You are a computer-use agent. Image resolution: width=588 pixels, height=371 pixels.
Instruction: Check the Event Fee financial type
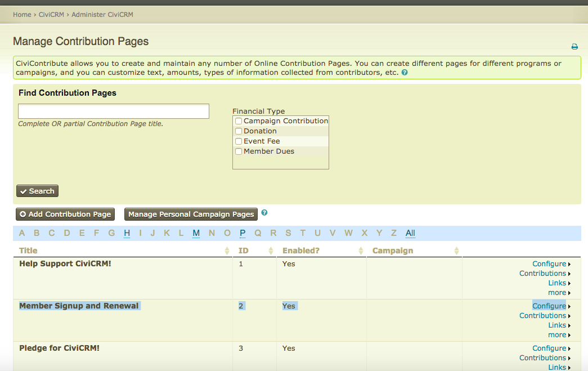coord(239,141)
